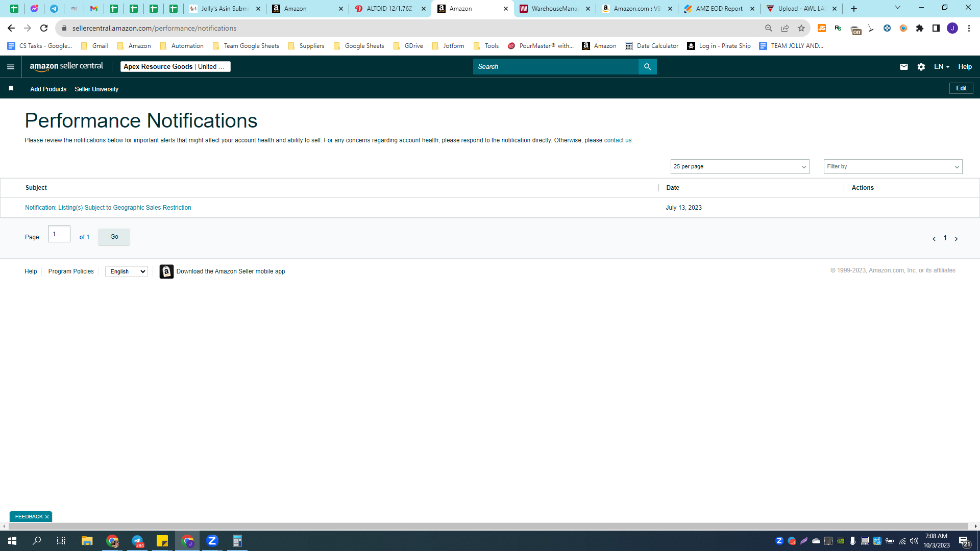Click the Amazon Seller mobile app icon
The image size is (980, 551).
click(166, 271)
